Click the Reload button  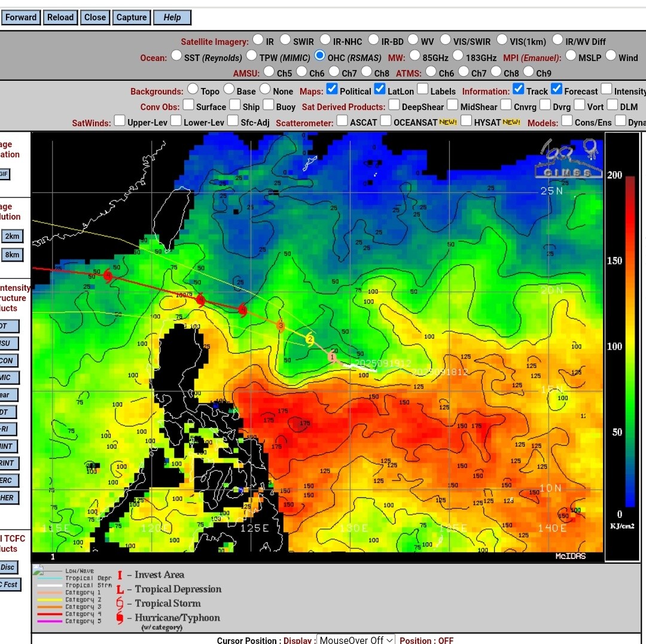pyautogui.click(x=60, y=17)
